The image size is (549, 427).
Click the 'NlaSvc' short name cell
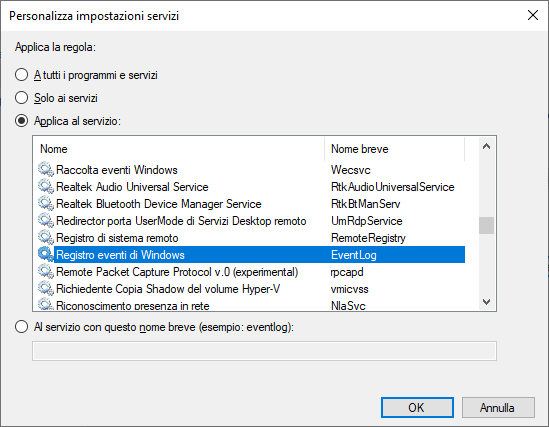tap(348, 306)
